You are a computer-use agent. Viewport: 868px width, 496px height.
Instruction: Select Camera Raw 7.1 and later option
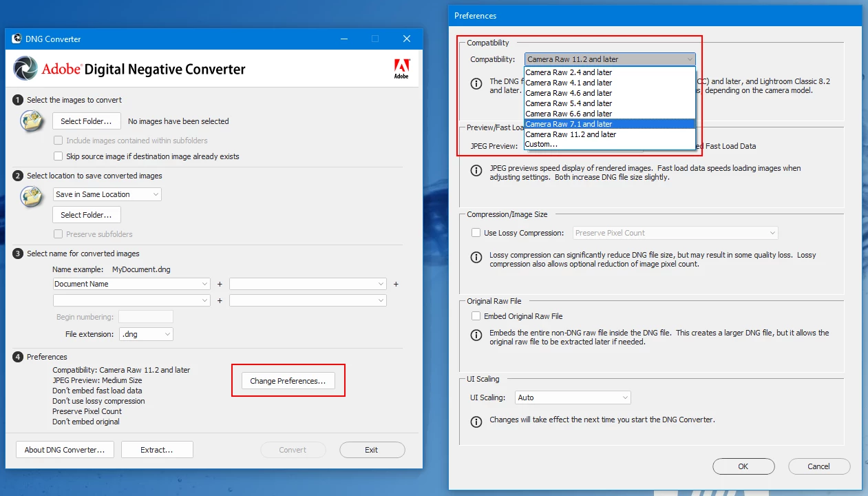pos(610,124)
